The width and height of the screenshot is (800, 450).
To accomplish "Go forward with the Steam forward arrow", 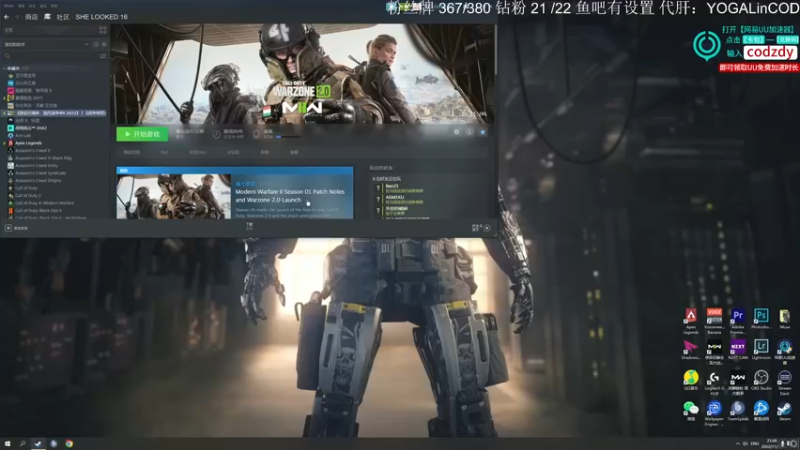I will coord(16,17).
